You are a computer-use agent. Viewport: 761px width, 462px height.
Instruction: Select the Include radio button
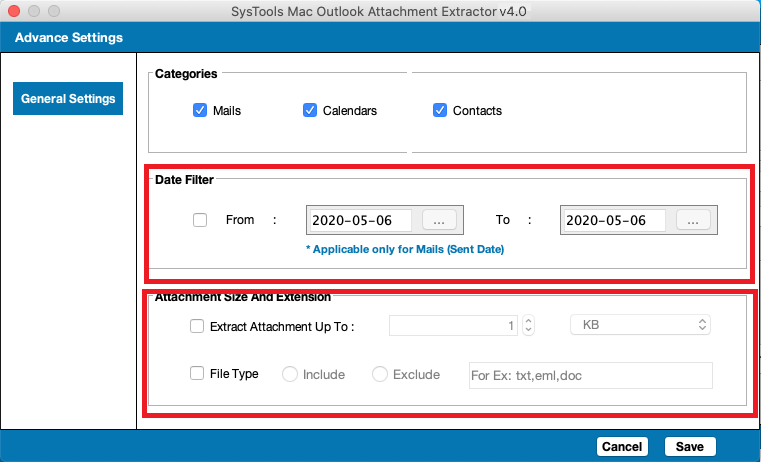(x=290, y=374)
